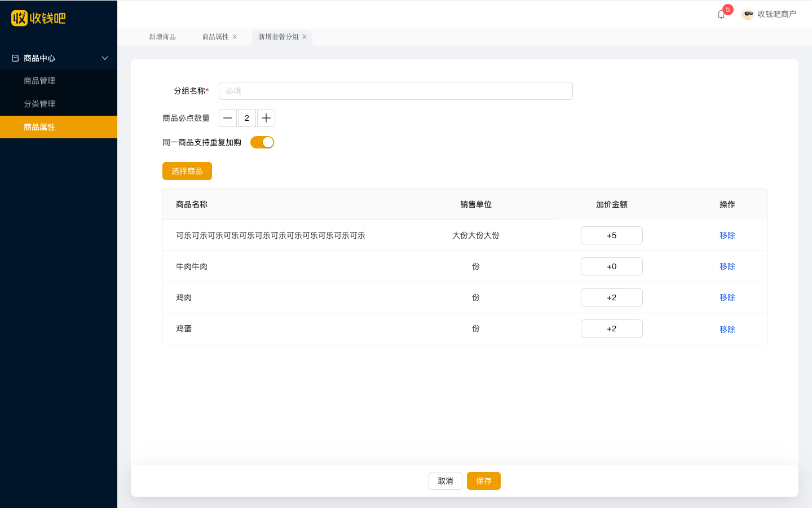Viewport: 812px width, 508px height.
Task: Toggle 同一商品支持重复加购 switch off
Action: click(262, 142)
